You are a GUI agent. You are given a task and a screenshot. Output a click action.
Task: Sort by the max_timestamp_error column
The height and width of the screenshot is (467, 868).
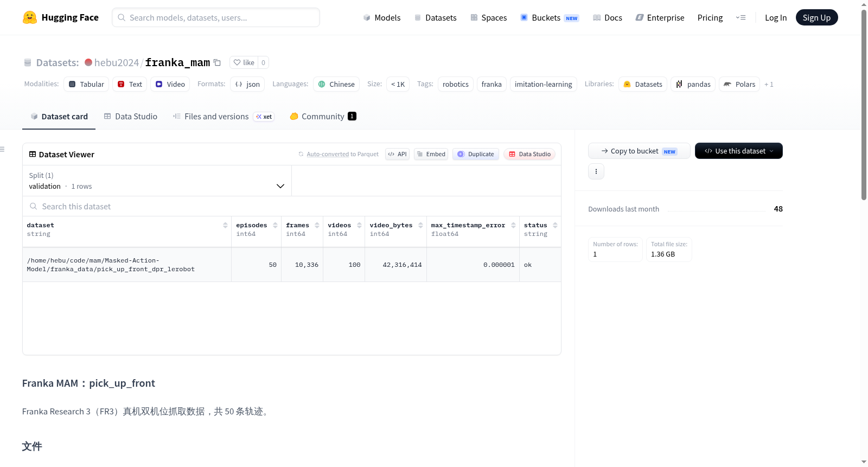[513, 225]
